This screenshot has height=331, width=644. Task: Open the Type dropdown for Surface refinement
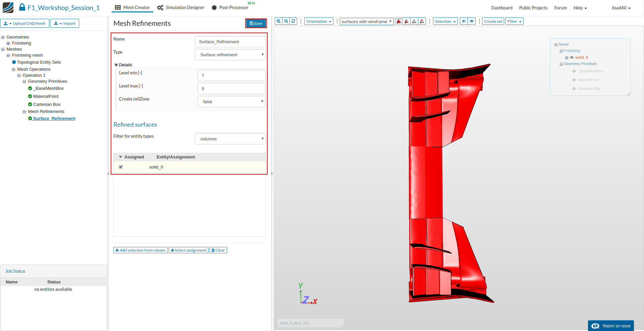point(230,55)
